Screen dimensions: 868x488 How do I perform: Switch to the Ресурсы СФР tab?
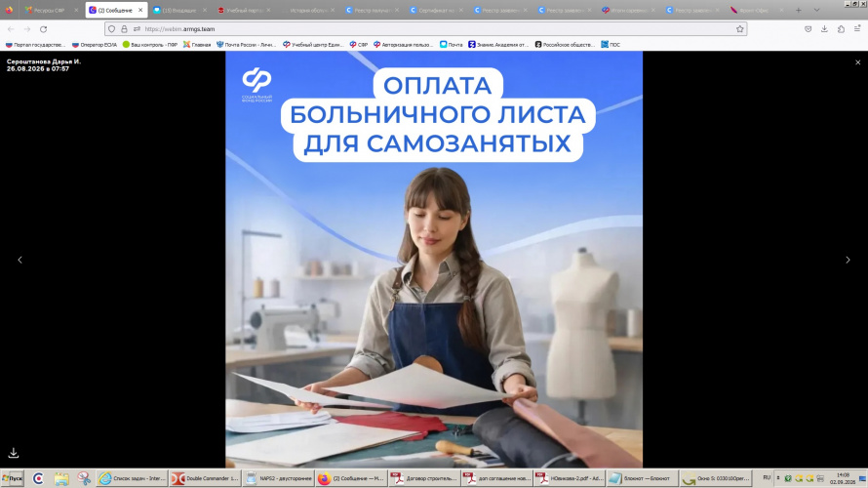click(x=51, y=10)
